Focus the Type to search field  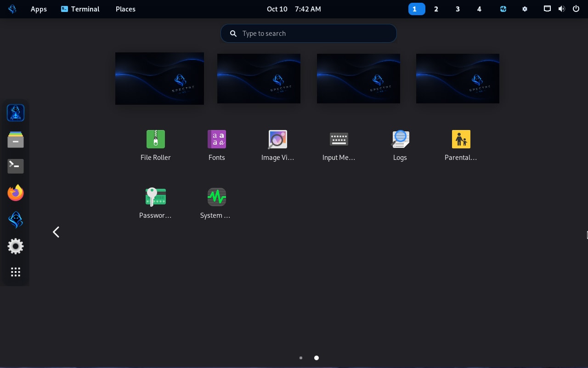(308, 34)
